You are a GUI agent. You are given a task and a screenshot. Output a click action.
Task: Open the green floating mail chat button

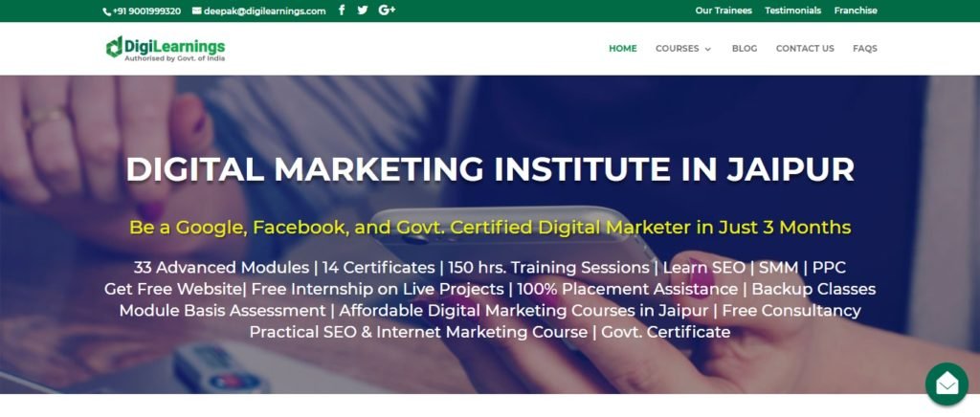coord(947,384)
